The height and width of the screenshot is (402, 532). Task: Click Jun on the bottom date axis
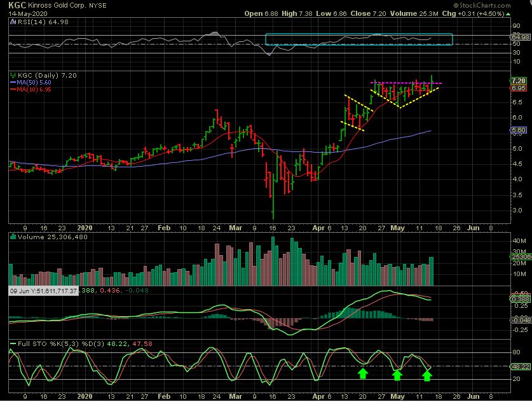click(x=473, y=396)
